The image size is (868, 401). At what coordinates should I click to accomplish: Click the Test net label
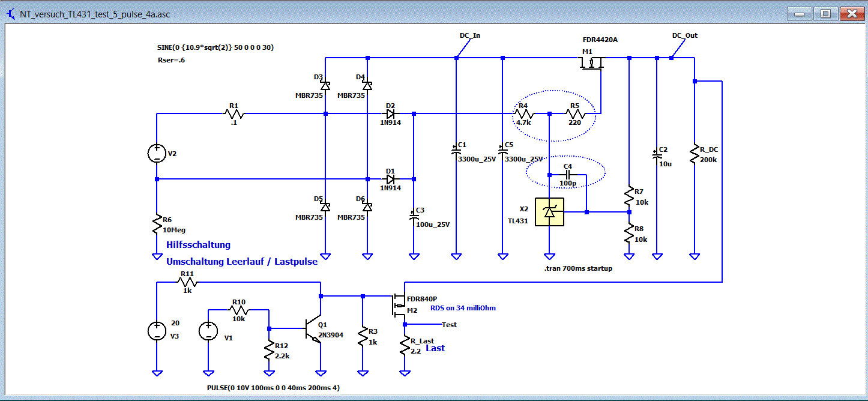[449, 325]
